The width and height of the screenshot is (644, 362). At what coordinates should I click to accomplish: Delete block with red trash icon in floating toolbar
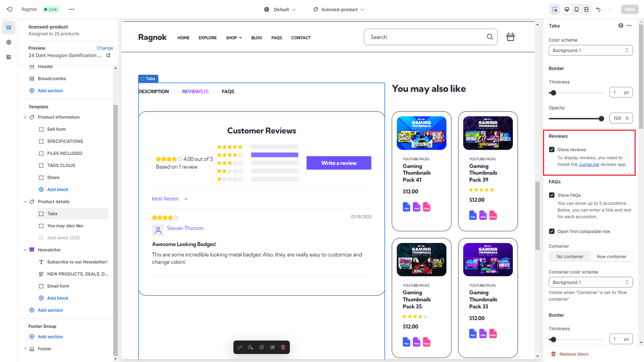[x=283, y=347]
